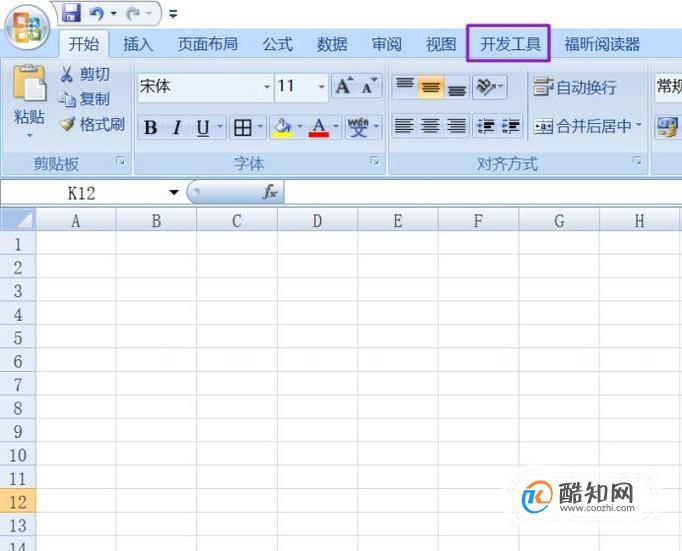The image size is (682, 551).
Task: Expand underline style options arrow
Action: click(x=220, y=127)
